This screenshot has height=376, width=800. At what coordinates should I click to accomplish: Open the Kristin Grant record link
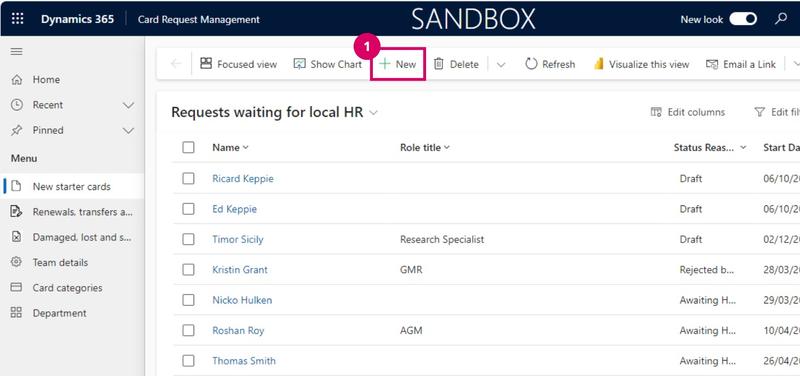(x=240, y=270)
